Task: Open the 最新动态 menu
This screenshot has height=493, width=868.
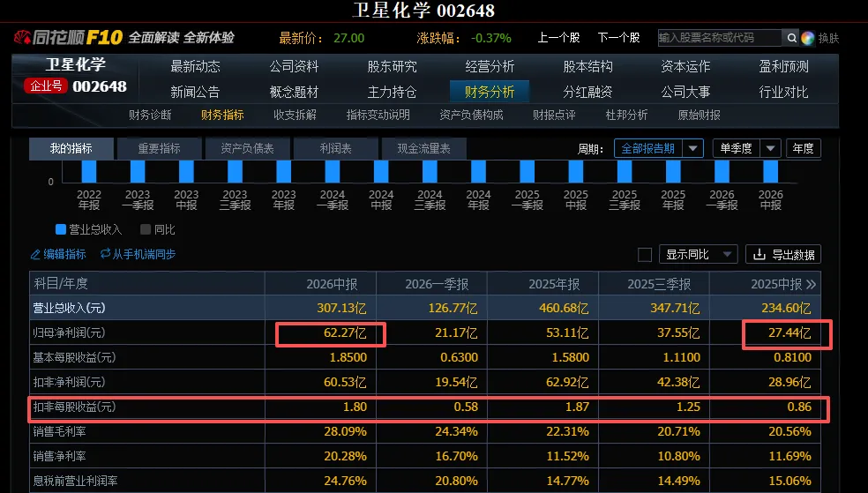Action: click(196, 66)
